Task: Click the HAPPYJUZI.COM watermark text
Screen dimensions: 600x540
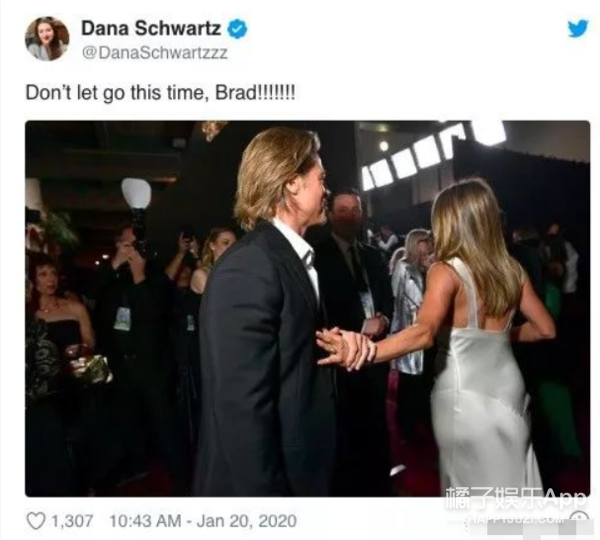Action: [517, 519]
